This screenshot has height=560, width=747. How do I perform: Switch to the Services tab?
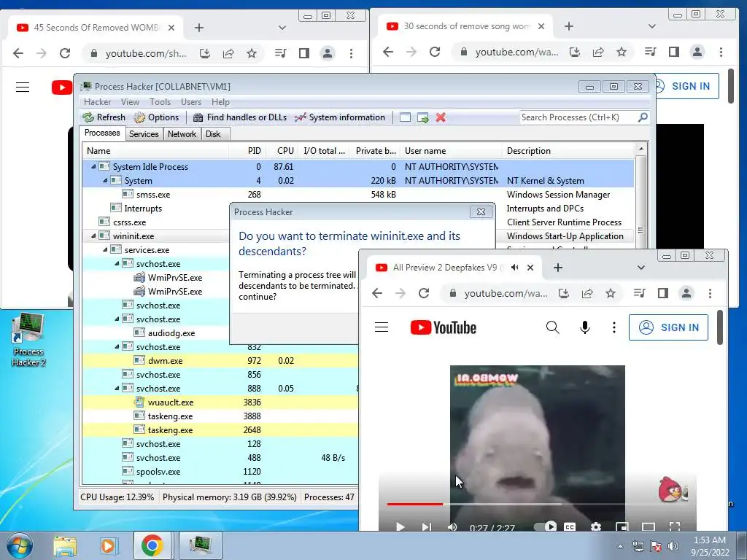tap(144, 134)
